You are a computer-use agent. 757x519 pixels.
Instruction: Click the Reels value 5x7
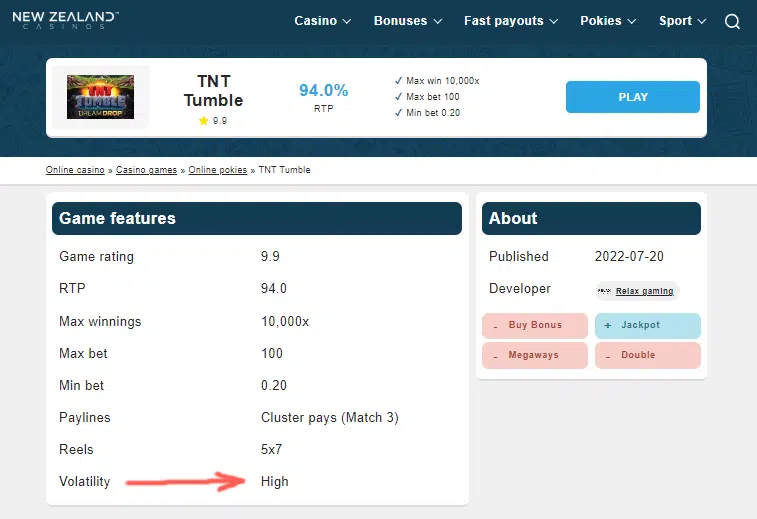(x=271, y=449)
